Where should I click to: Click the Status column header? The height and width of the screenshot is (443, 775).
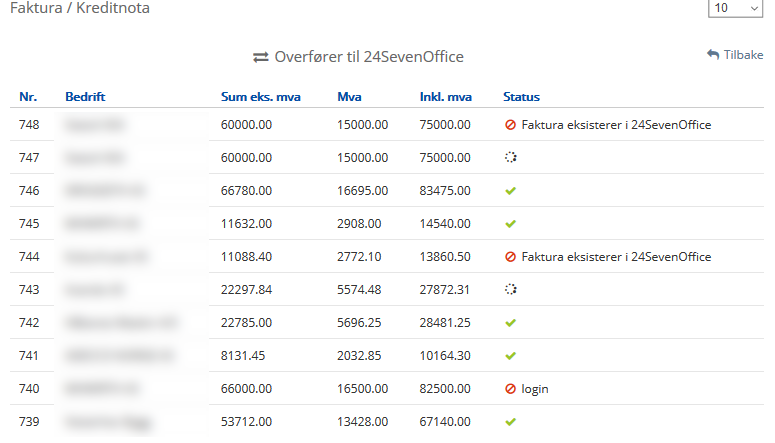(521, 97)
